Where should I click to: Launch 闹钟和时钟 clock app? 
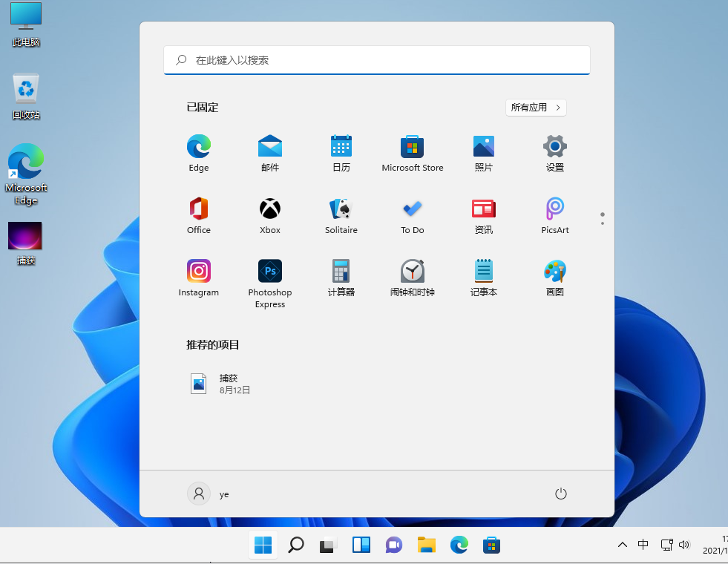tap(412, 272)
